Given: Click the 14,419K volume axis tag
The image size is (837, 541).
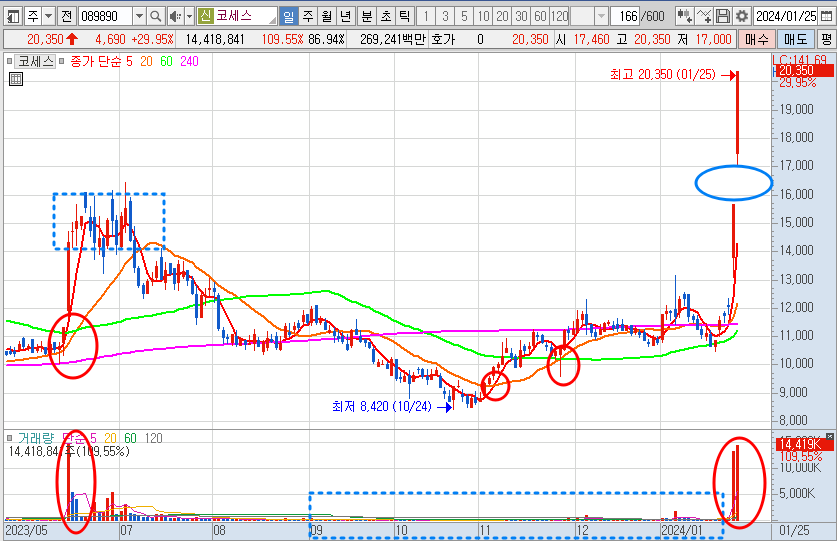Looking at the screenshot, I should click(803, 444).
